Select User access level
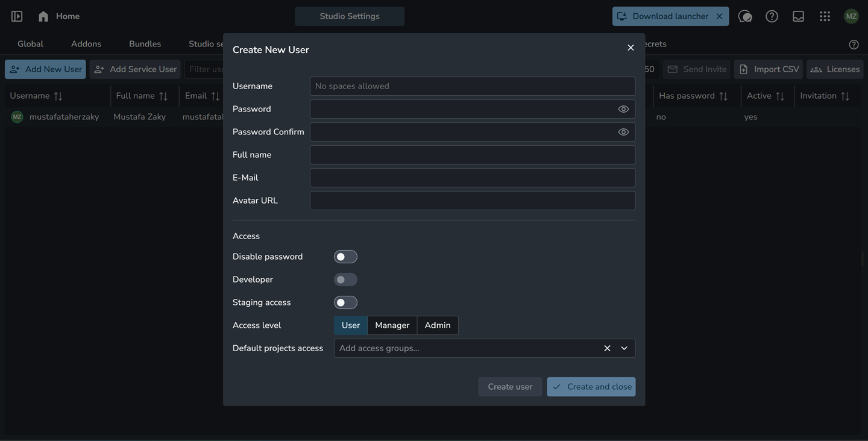The height and width of the screenshot is (441, 868). pos(351,325)
